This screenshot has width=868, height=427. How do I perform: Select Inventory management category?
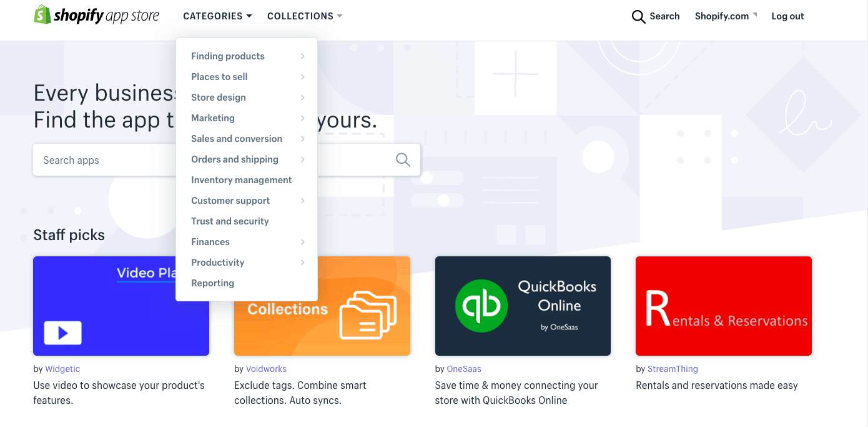(x=242, y=180)
